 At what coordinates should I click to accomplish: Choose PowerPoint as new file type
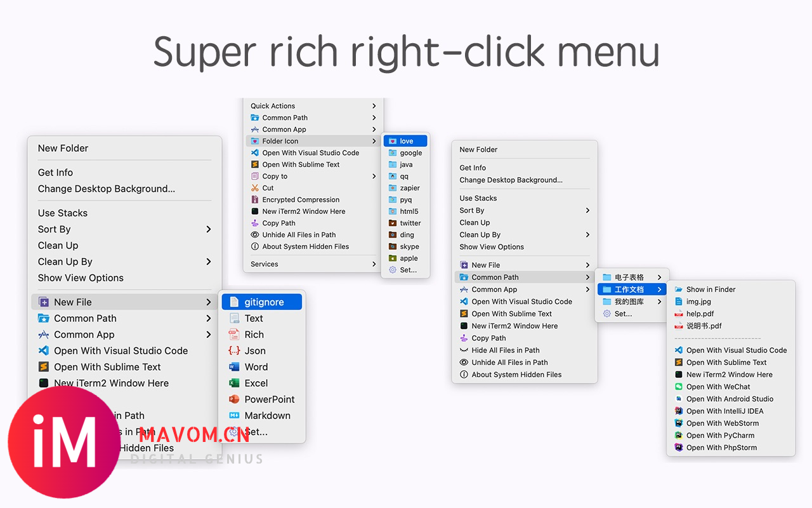pyautogui.click(x=262, y=399)
